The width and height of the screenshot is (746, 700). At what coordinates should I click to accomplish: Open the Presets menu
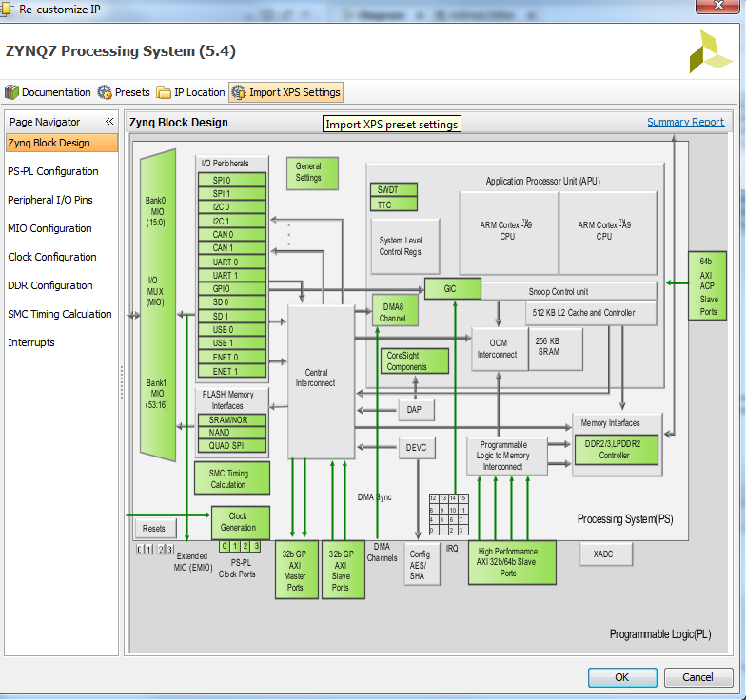pos(124,92)
